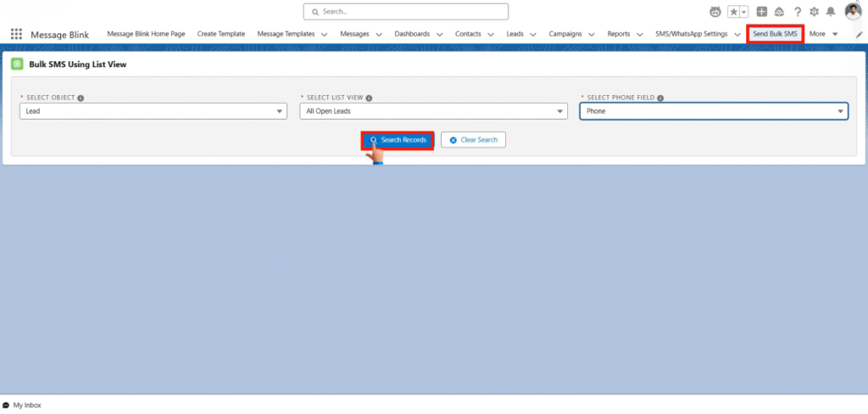Click the pencil edit navigation icon

(x=860, y=35)
